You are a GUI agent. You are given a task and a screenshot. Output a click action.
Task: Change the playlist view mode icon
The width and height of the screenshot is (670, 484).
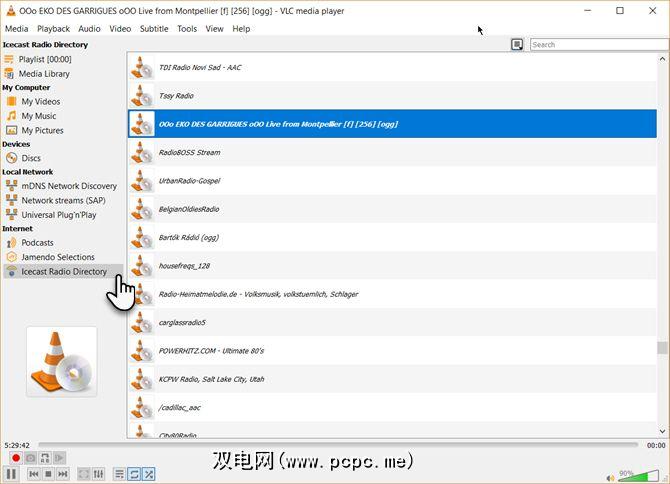tap(517, 44)
